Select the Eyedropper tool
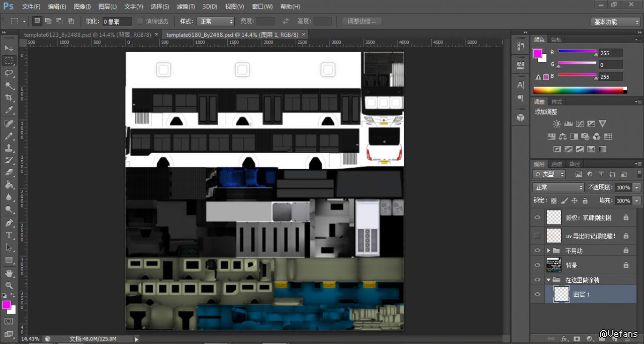 tap(9, 110)
